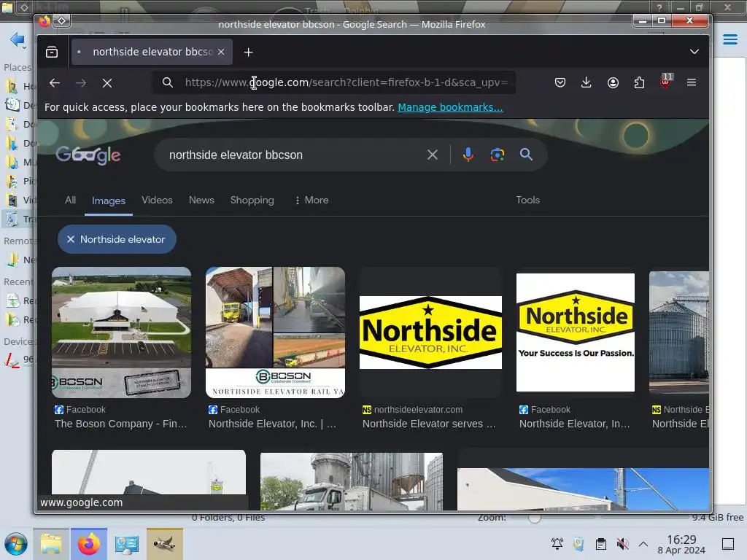747x560 pixels.
Task: Open the Firefox account icon
Action: click(613, 82)
